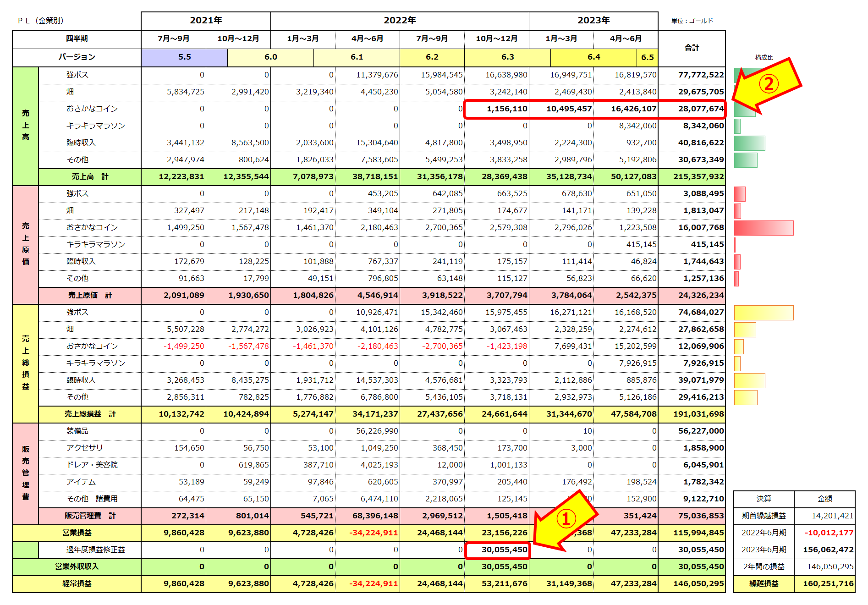
Task: Select the 売上原価 計 row label
Action: [x=90, y=296]
